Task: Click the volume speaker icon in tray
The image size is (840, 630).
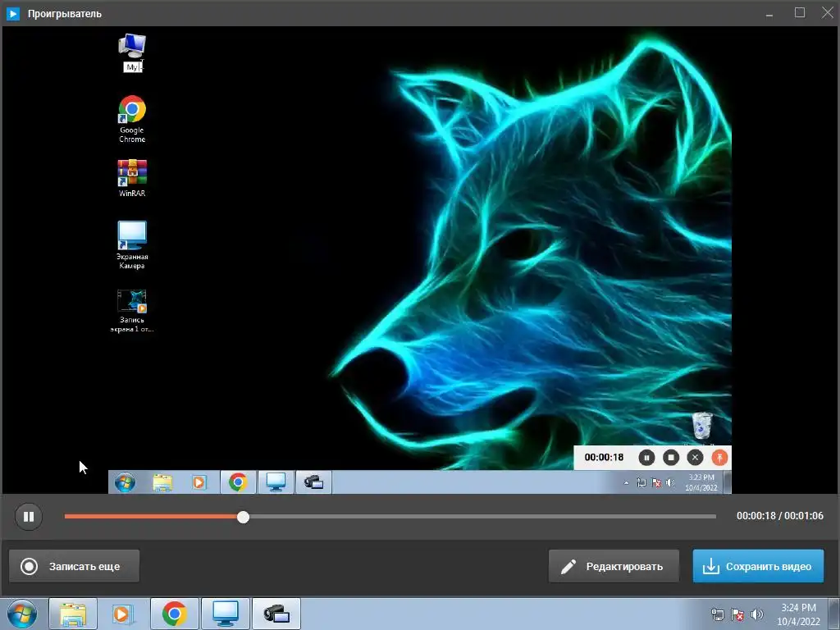Action: tap(757, 614)
